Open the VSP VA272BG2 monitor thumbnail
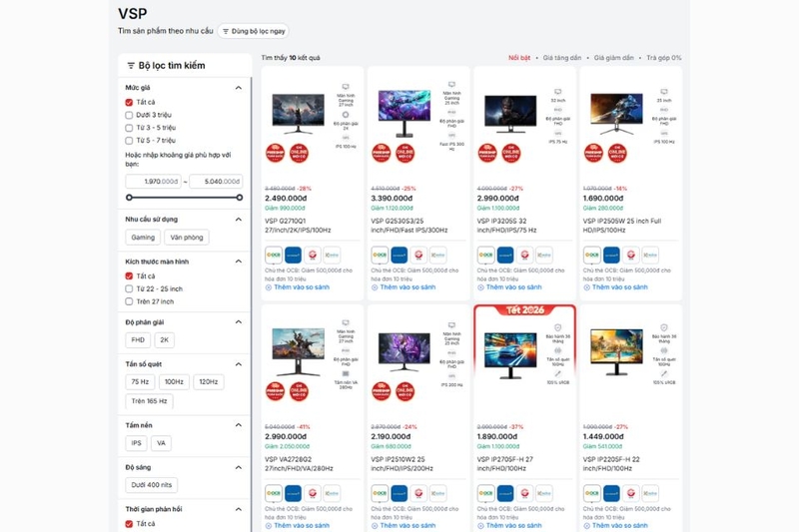 pyautogui.click(x=298, y=351)
